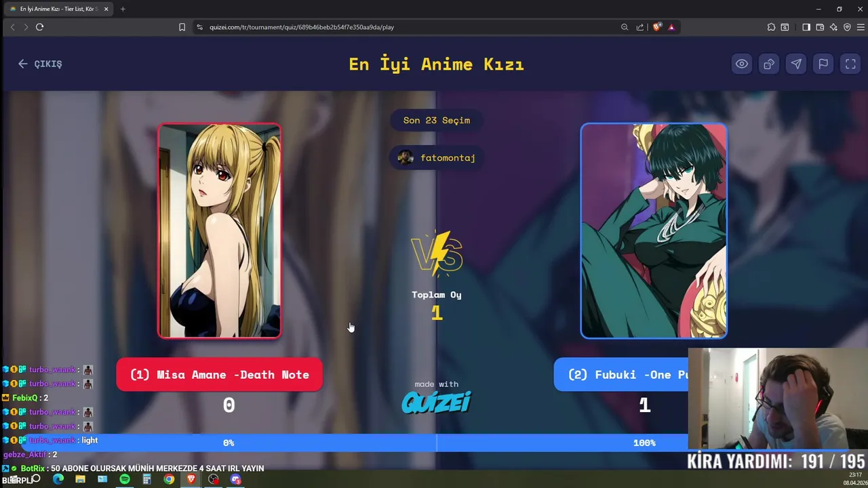Open the tab search icon in browser toolbar
868x488 pixels.
pyautogui.click(x=785, y=27)
